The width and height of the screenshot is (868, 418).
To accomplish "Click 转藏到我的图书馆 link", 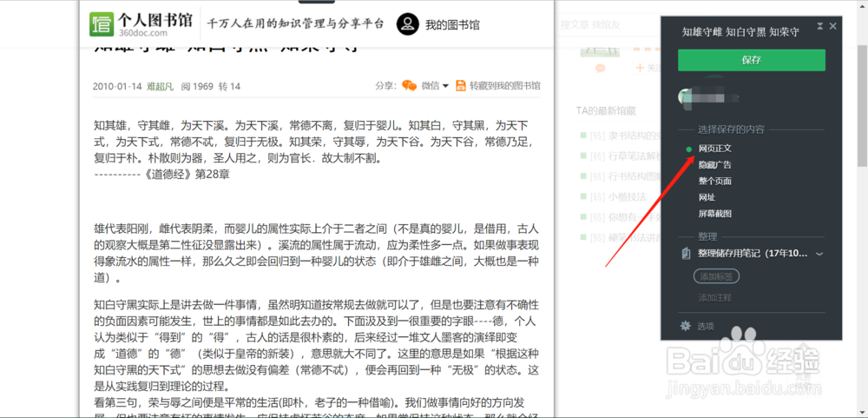I will [505, 86].
